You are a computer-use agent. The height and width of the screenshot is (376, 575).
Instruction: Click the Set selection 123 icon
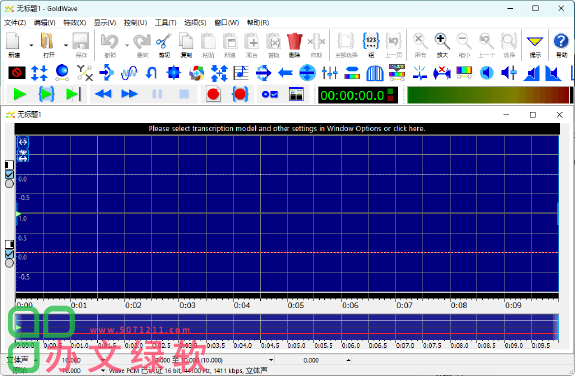(x=371, y=41)
